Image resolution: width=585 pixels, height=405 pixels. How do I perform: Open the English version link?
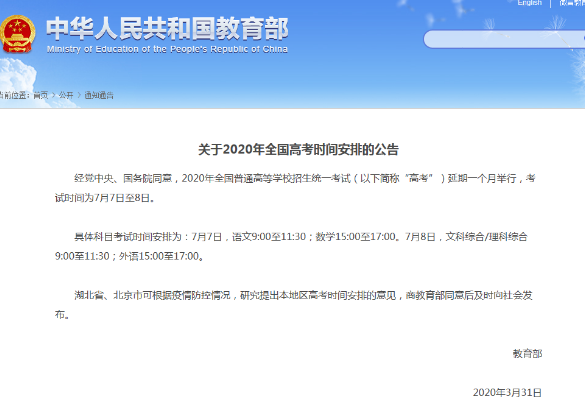[529, 3]
